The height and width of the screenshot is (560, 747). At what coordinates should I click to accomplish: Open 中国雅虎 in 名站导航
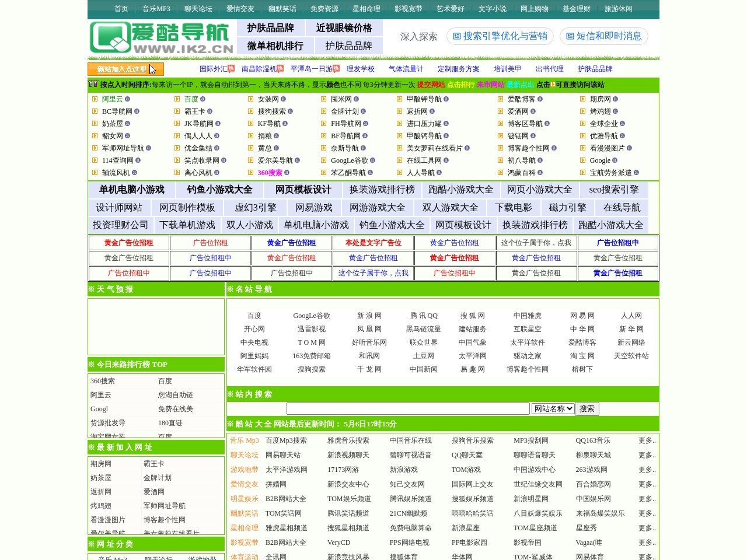tap(528, 316)
